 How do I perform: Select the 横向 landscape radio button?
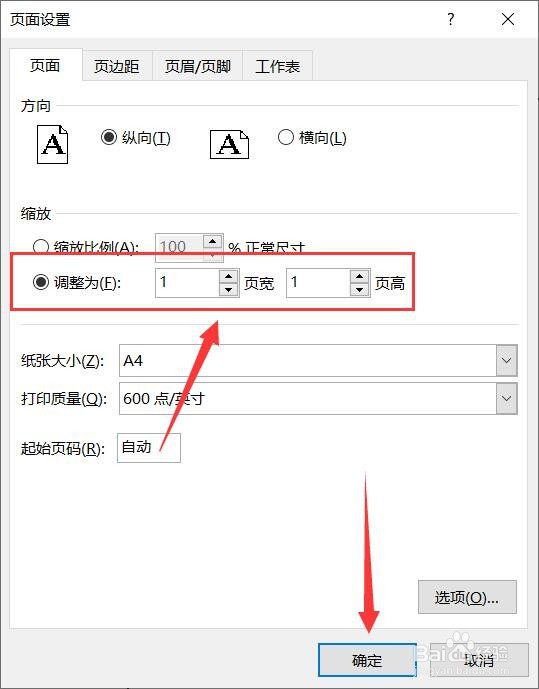286,137
